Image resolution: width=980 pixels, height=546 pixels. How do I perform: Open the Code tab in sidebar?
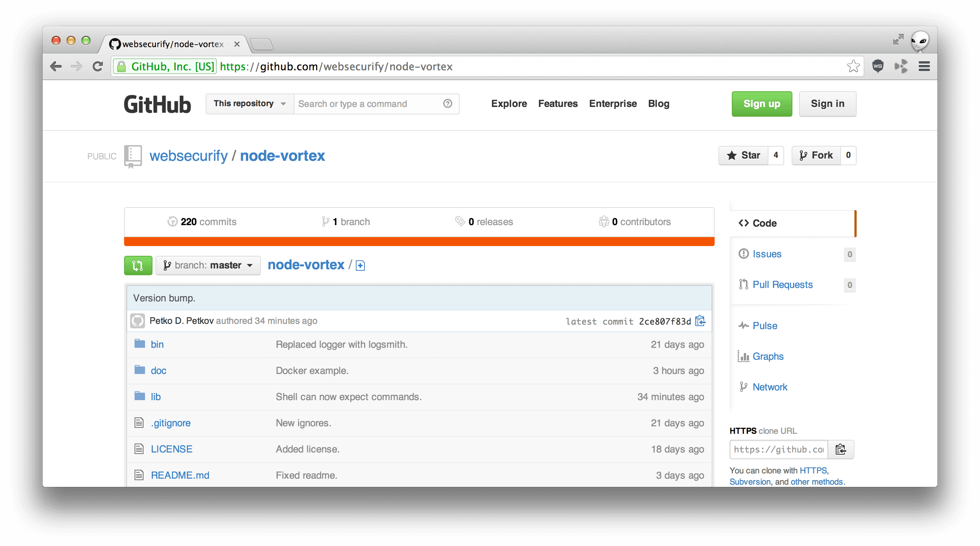tap(793, 223)
